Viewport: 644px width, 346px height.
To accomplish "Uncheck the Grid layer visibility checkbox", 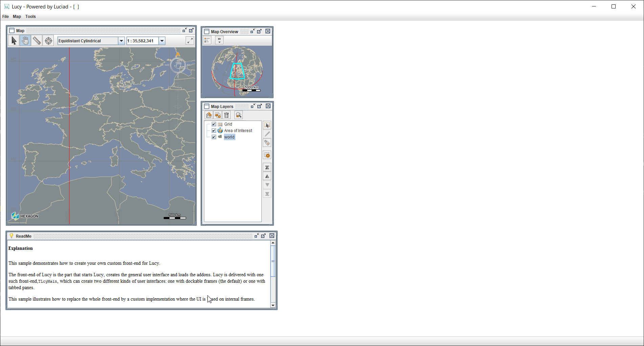I will 214,124.
